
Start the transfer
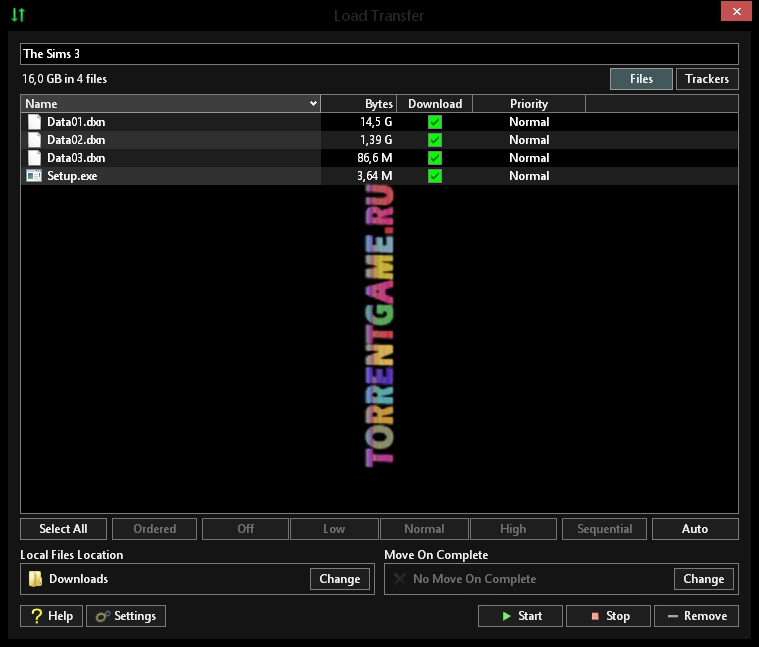[x=520, y=616]
